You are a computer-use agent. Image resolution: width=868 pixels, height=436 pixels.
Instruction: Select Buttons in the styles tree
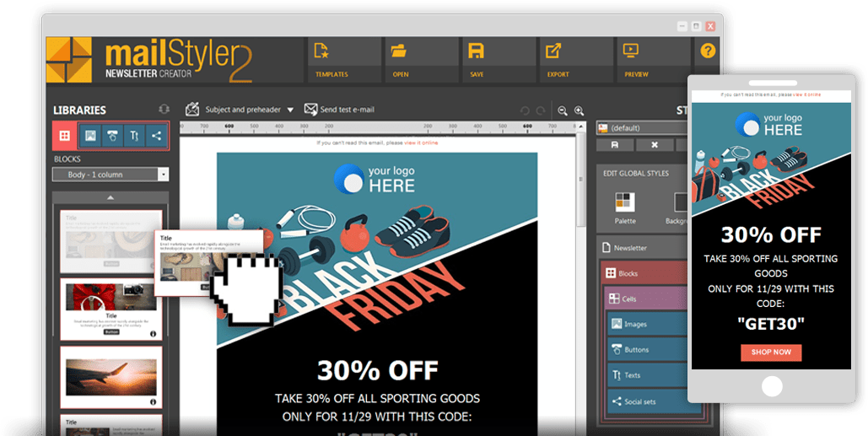(x=648, y=350)
